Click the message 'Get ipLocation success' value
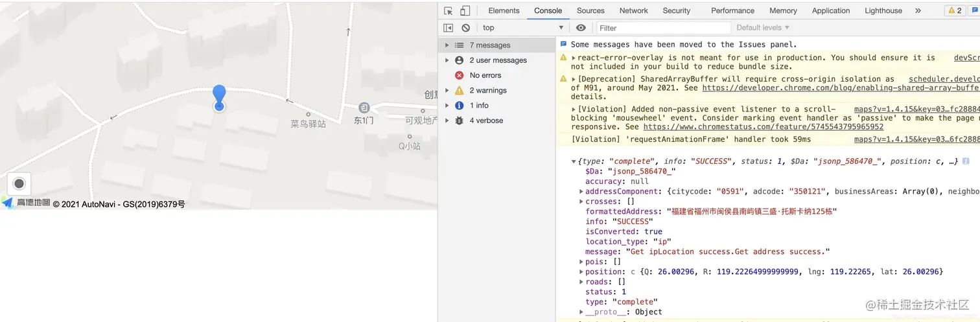 tap(727, 251)
